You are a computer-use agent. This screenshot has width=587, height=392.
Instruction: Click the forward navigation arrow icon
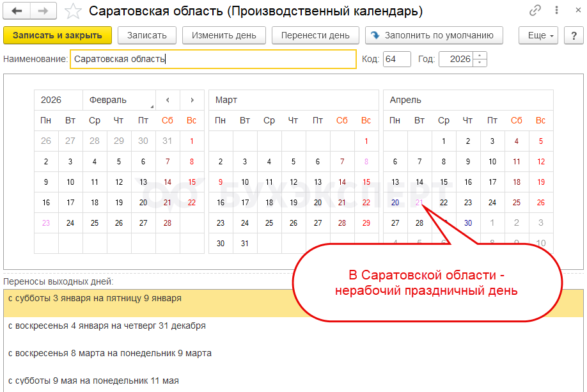[43, 11]
